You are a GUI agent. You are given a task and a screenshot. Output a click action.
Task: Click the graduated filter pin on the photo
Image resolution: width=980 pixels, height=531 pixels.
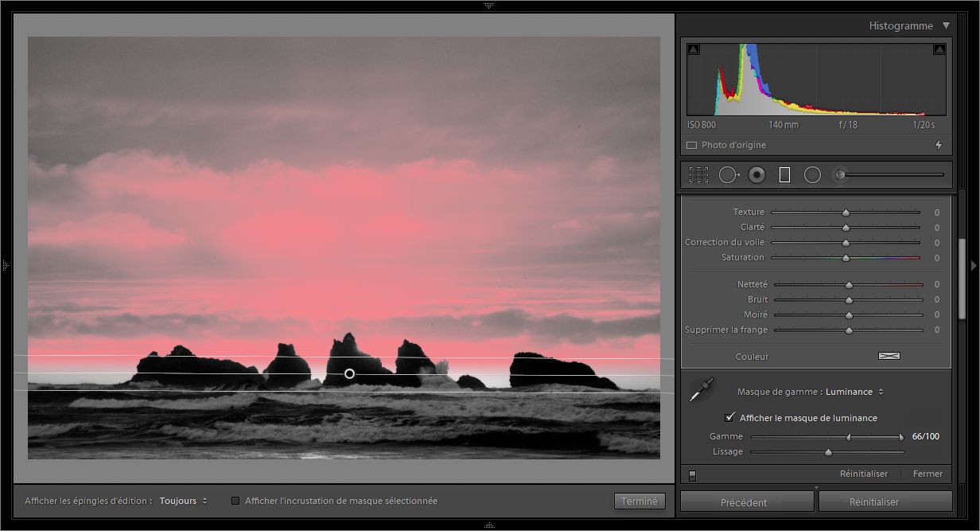coord(349,373)
